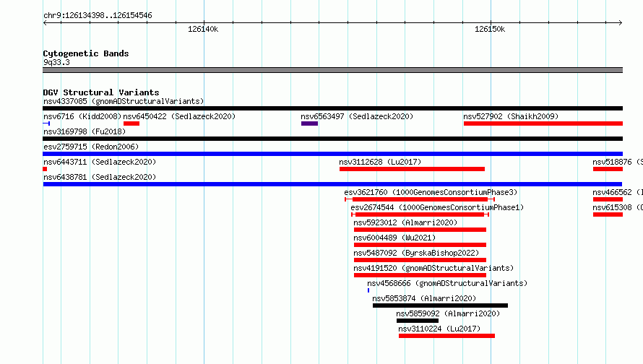Image resolution: width=643 pixels, height=364 pixels.
Task: Click the nsv6443711 (Sedlazeck2020) label
Action: (100, 162)
